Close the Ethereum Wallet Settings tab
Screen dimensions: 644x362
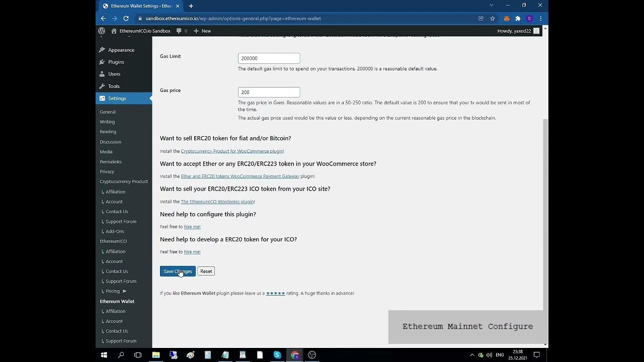click(178, 6)
